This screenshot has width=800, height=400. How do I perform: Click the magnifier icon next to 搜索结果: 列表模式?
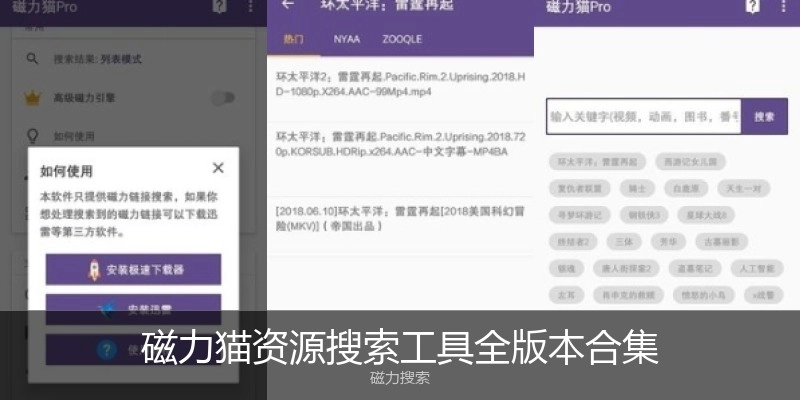tap(32, 59)
